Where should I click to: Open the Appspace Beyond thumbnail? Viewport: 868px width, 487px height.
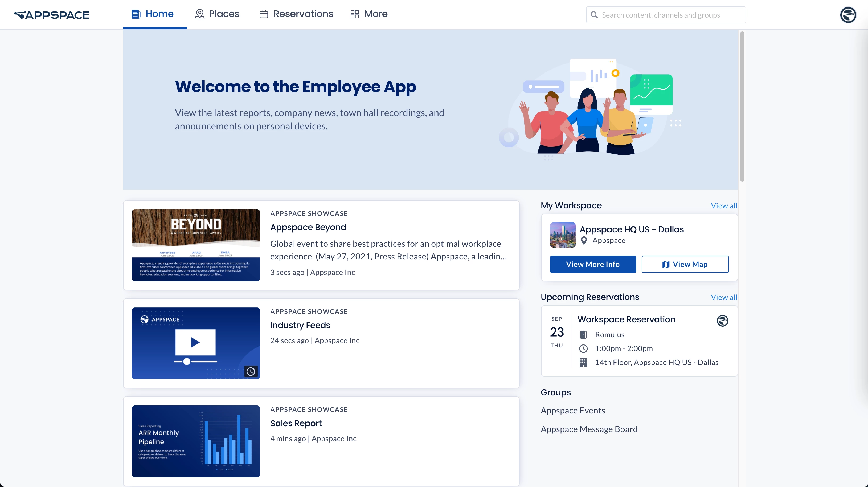(196, 245)
